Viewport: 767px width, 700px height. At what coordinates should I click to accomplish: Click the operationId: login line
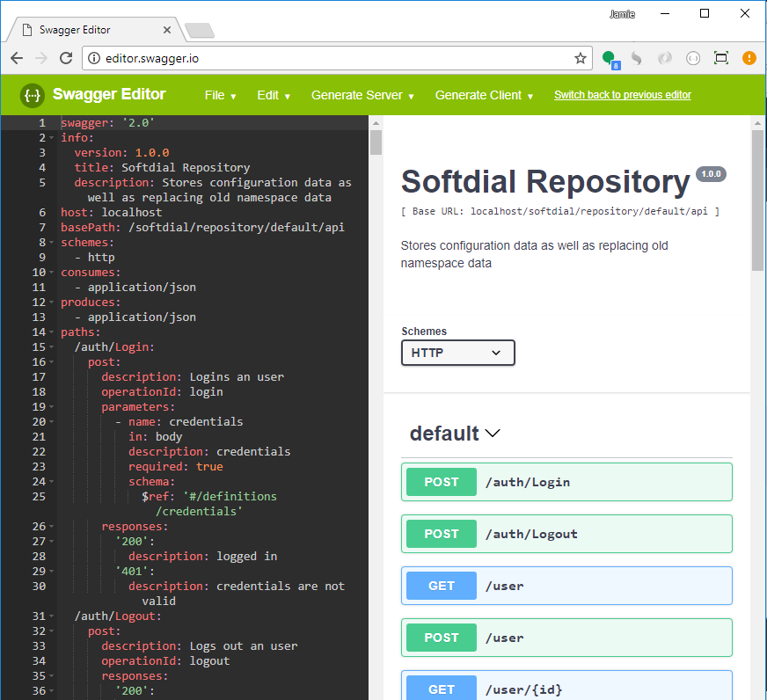(162, 392)
